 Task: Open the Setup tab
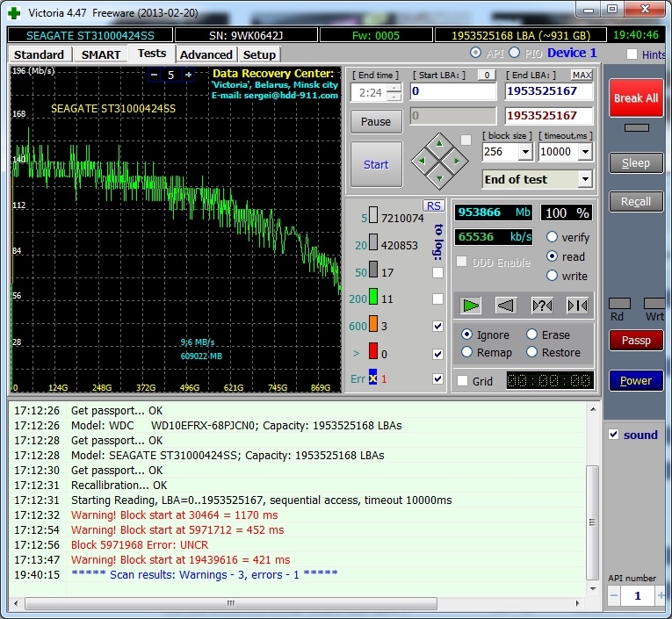click(x=259, y=54)
